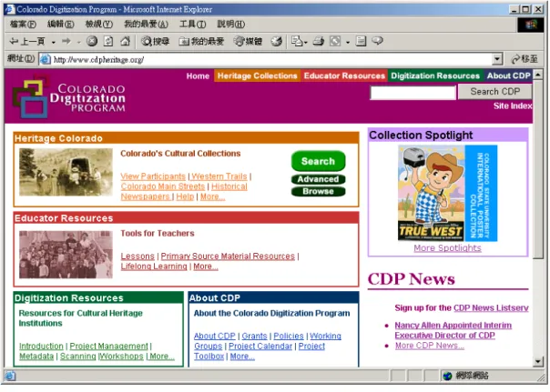Open the Western Trails link
This screenshot has height=392, width=550.
tap(219, 176)
